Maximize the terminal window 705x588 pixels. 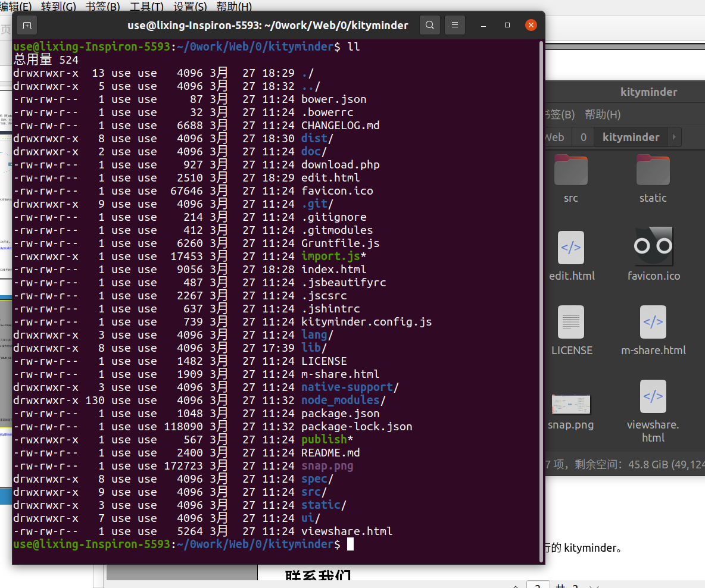507,26
